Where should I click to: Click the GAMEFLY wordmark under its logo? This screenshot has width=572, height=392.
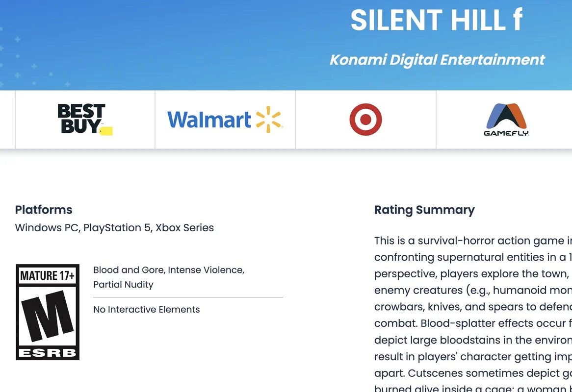506,133
